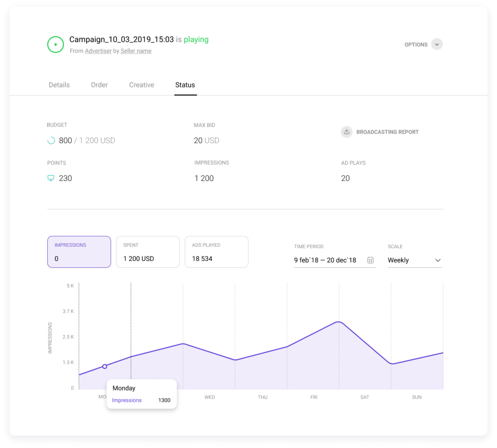Open the Advertiser link

click(x=98, y=51)
